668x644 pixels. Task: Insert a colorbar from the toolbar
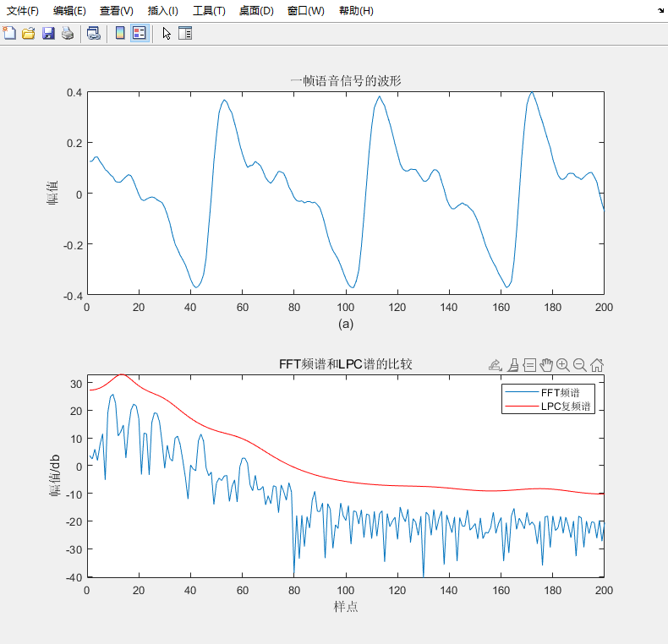pyautogui.click(x=120, y=33)
